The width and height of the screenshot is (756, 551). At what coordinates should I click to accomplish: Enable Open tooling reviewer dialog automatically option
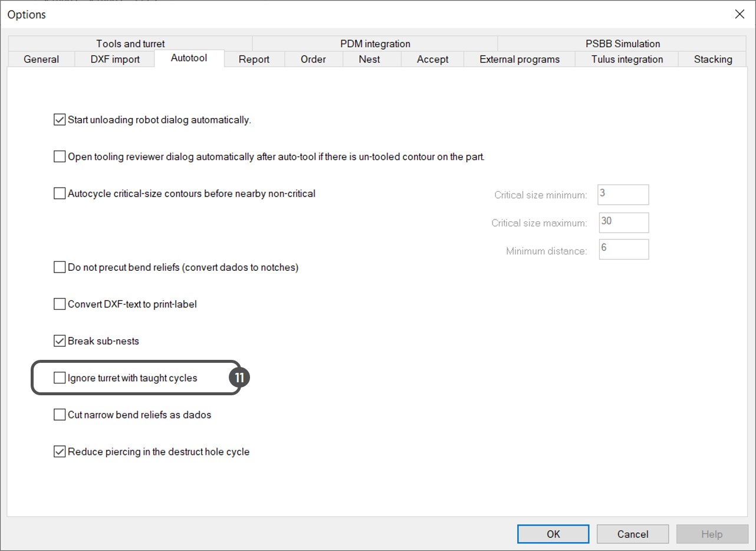[60, 157]
